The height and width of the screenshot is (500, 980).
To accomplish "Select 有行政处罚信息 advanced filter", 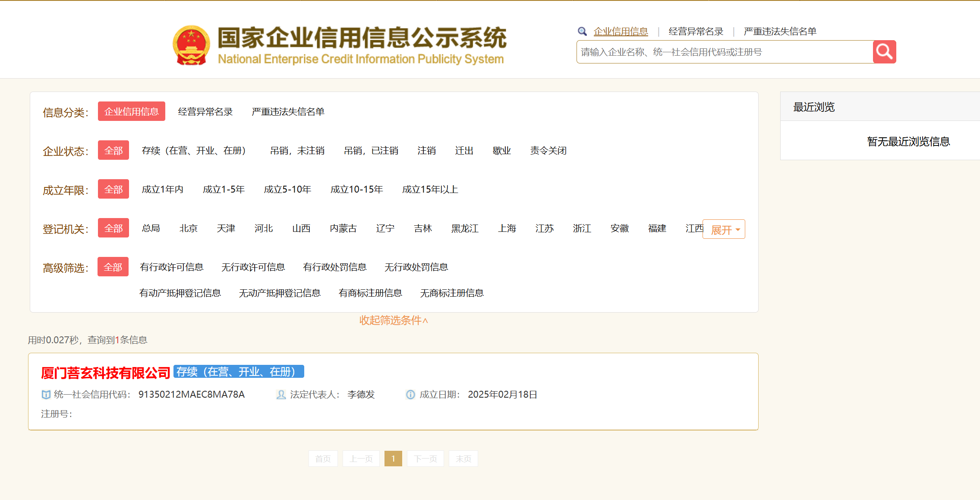I will pos(334,267).
